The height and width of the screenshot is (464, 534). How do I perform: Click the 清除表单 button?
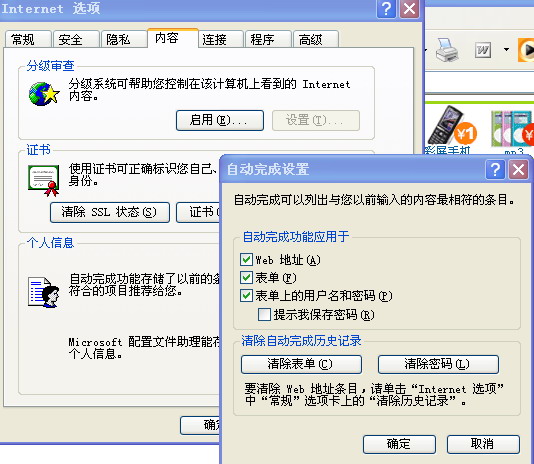301,364
